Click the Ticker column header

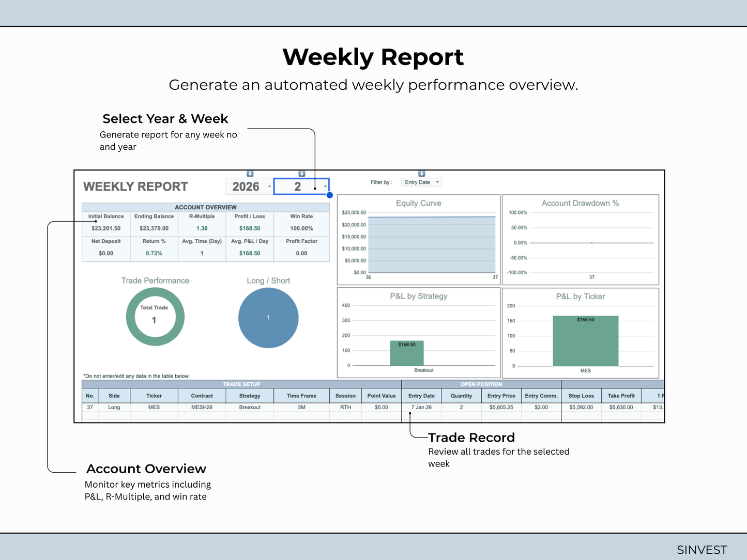coord(154,396)
